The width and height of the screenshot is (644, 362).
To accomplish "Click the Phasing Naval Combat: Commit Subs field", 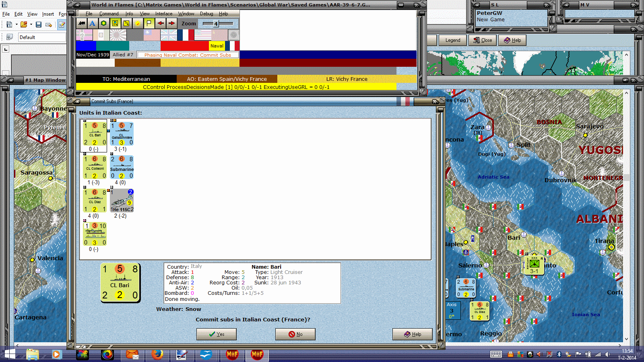I will click(x=188, y=55).
